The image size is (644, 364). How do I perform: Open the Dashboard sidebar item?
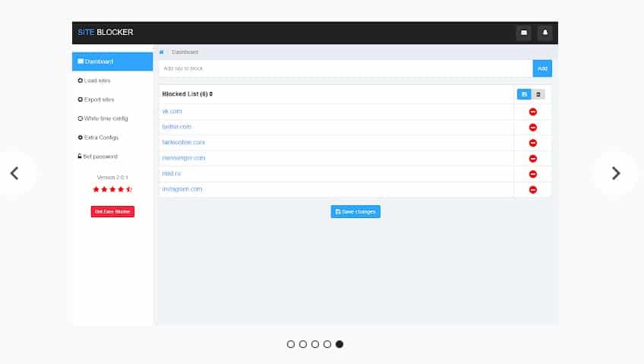pyautogui.click(x=112, y=62)
